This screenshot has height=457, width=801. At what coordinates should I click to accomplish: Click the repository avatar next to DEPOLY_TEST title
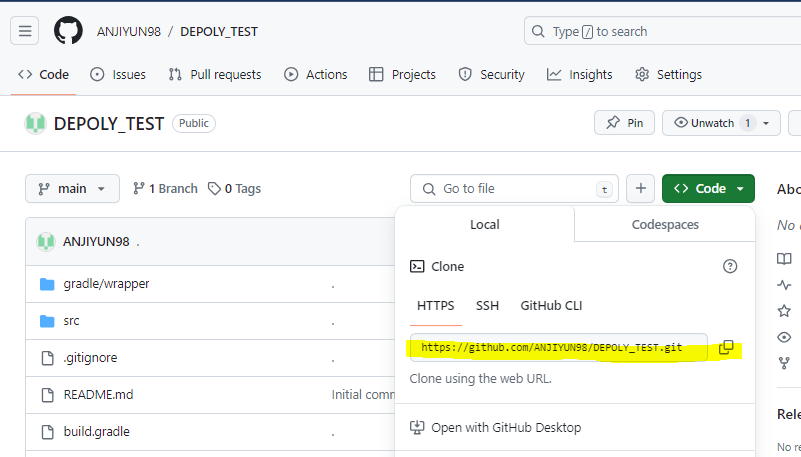(35, 124)
